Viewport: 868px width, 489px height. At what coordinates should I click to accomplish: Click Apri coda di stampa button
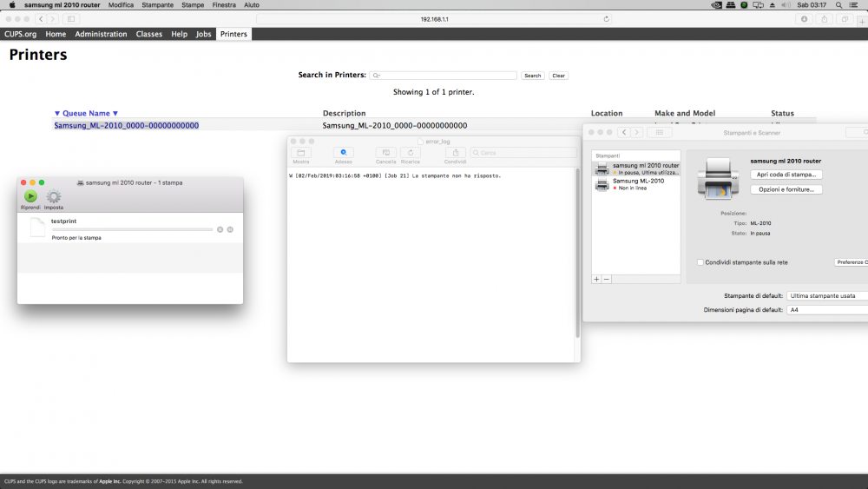[786, 175]
